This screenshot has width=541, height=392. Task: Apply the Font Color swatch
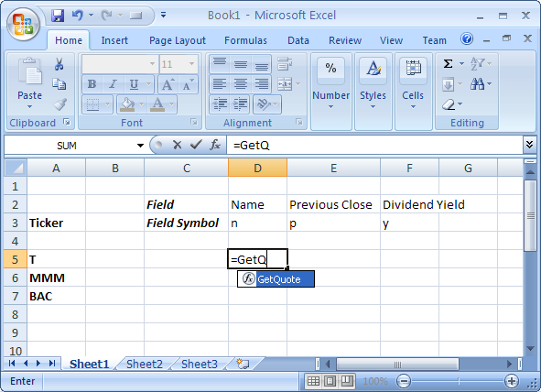pyautogui.click(x=157, y=104)
